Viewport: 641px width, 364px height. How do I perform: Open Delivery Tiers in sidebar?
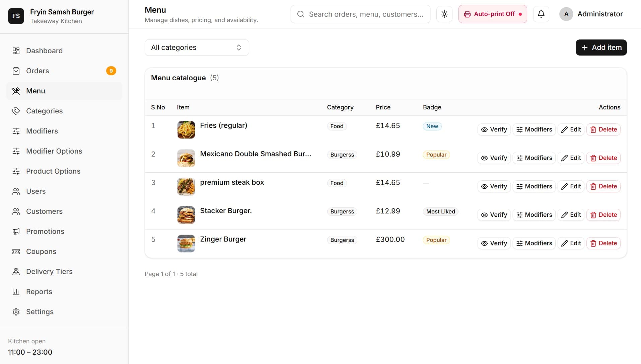point(64,272)
